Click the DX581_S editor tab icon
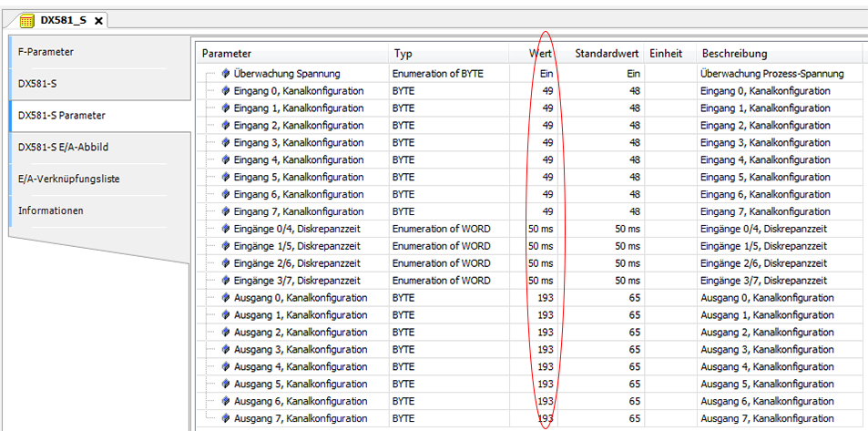Screen dimensions: 868x431 27,20
